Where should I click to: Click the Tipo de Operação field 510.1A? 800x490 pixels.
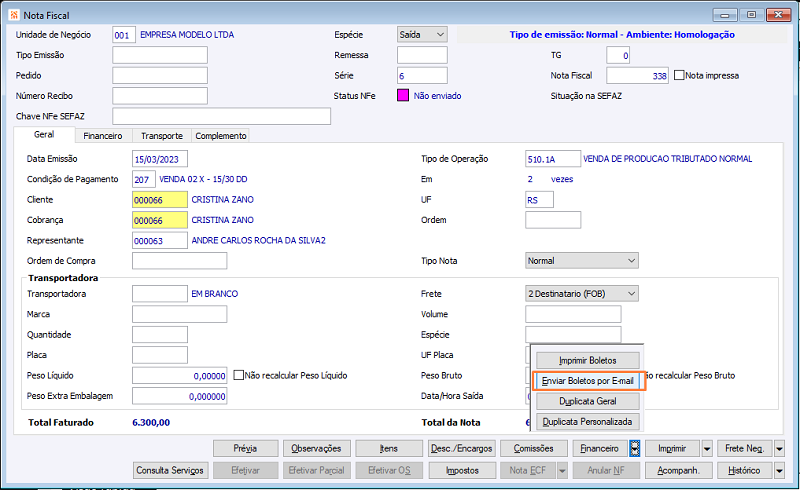pos(553,159)
